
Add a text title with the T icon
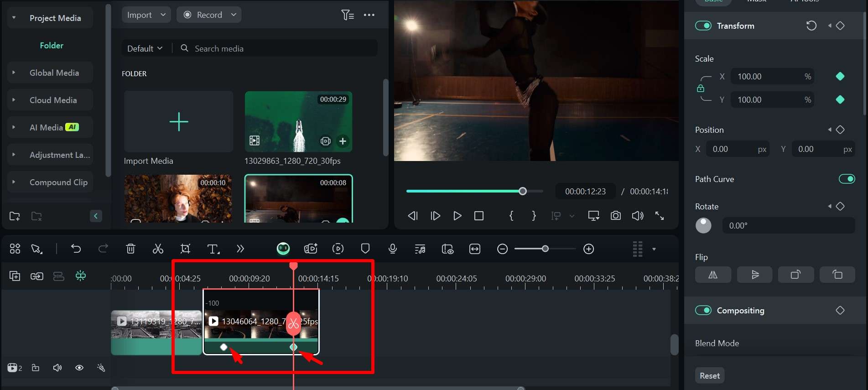(x=213, y=249)
